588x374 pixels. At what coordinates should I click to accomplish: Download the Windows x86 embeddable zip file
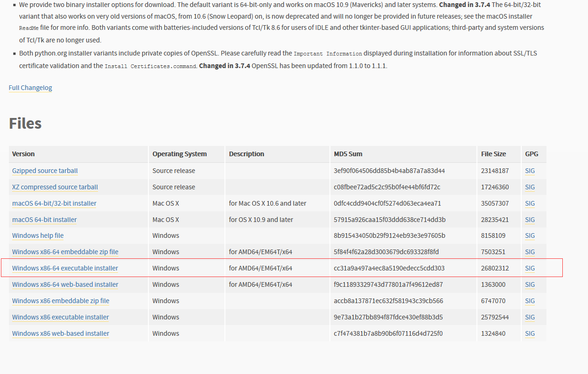[60, 301]
